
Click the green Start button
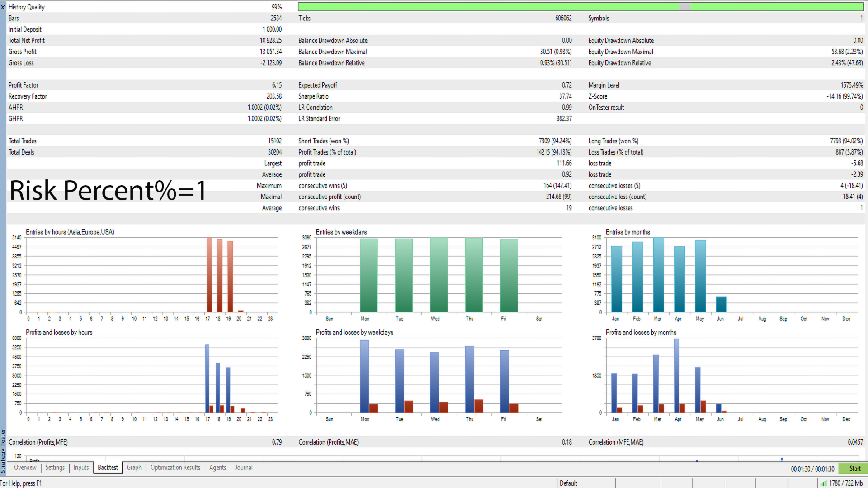(854, 469)
